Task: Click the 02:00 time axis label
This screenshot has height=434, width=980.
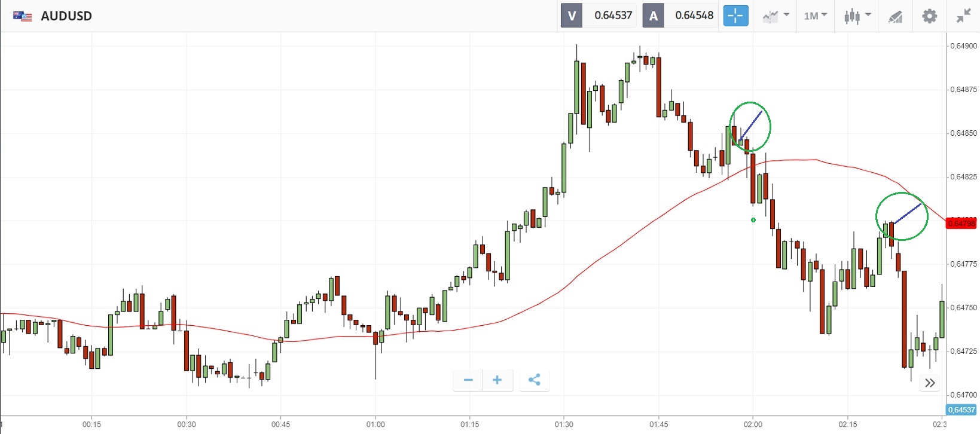Action: [753, 424]
